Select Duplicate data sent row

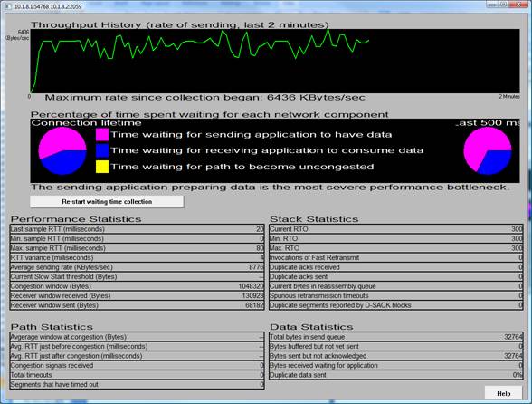(396, 375)
